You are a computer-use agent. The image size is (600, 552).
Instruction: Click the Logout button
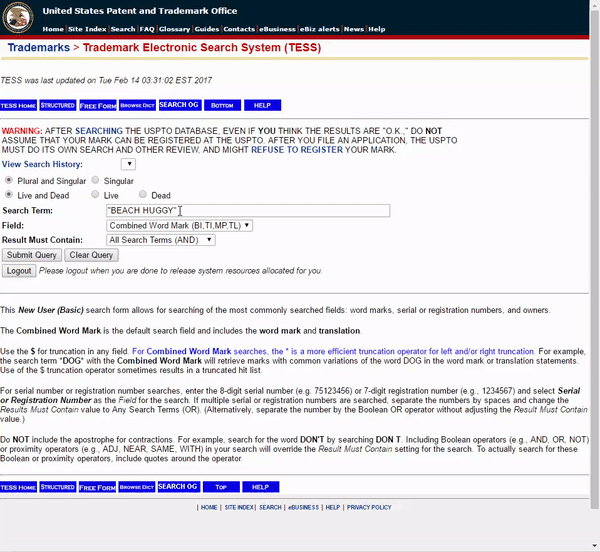19,271
